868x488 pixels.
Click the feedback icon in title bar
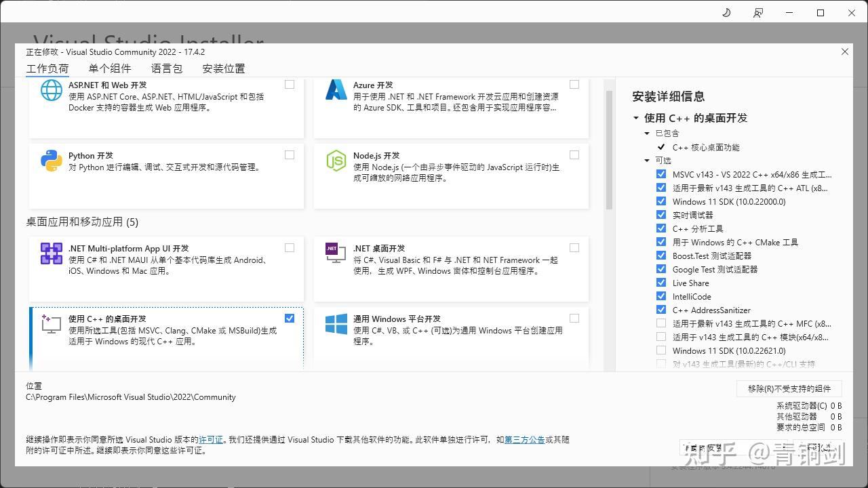tap(758, 12)
